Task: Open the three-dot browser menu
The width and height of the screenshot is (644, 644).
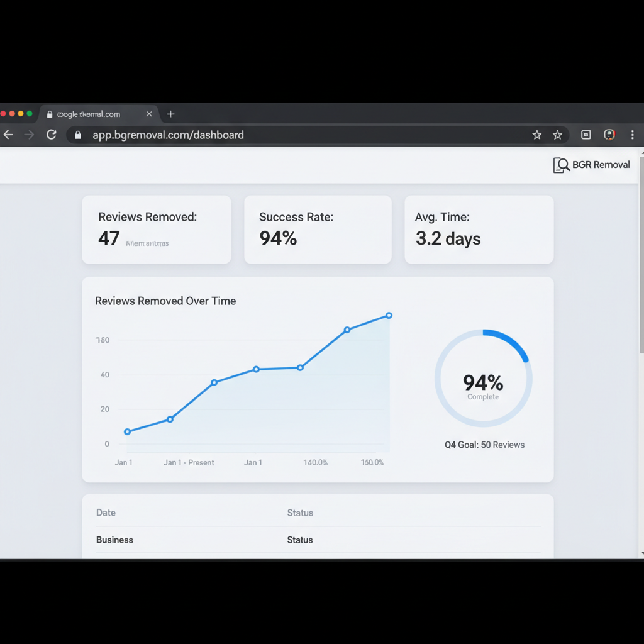Action: [633, 135]
